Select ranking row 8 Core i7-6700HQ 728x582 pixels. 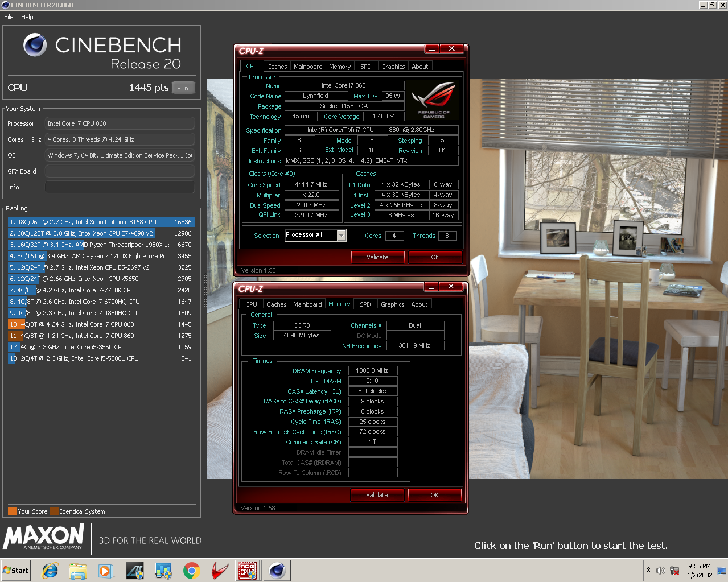pos(101,302)
